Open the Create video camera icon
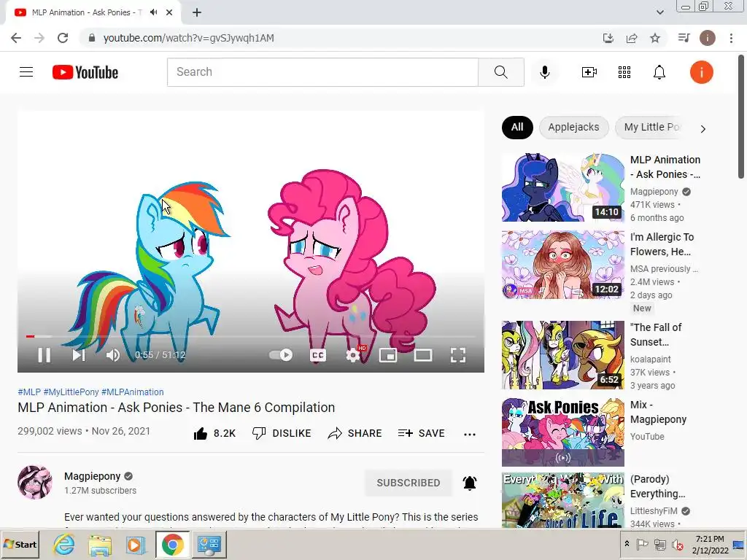The height and width of the screenshot is (560, 747). [589, 72]
